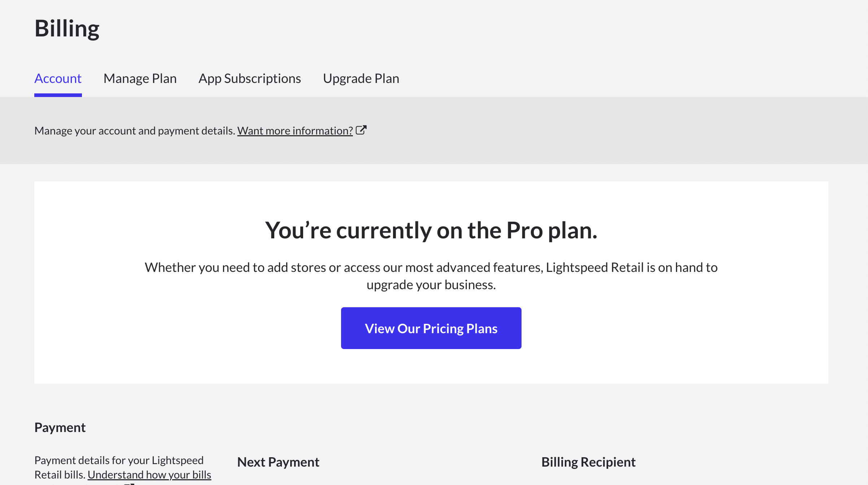Open the "Want more information?" link
868x485 pixels.
click(295, 131)
